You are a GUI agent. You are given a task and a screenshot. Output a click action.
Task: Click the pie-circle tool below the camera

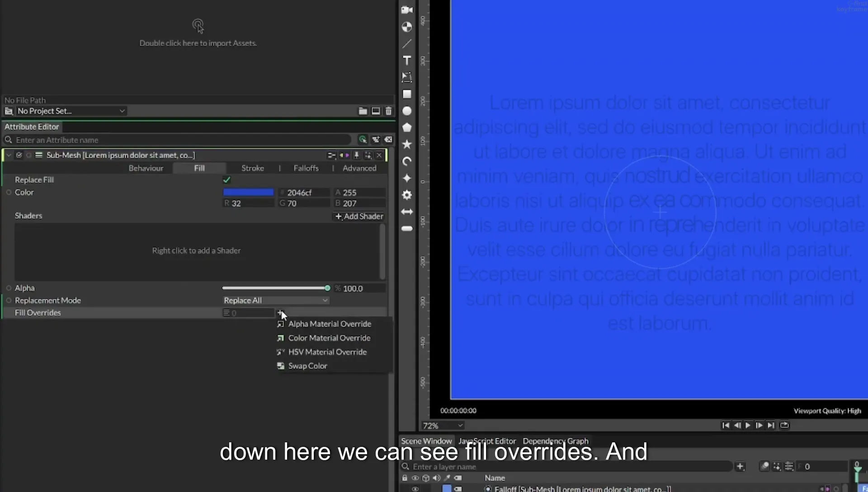coord(407,27)
